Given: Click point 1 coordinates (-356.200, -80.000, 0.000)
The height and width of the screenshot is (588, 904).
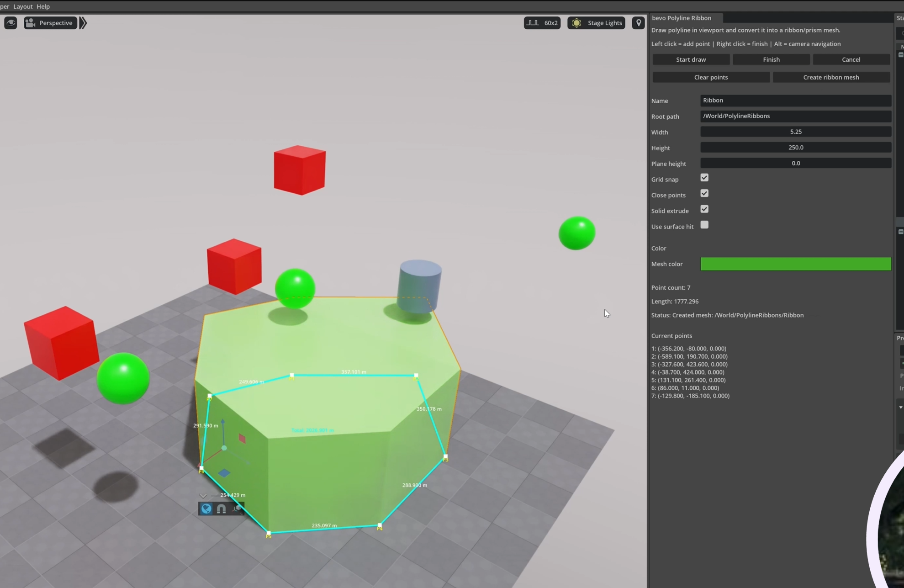Looking at the screenshot, I should [x=689, y=349].
